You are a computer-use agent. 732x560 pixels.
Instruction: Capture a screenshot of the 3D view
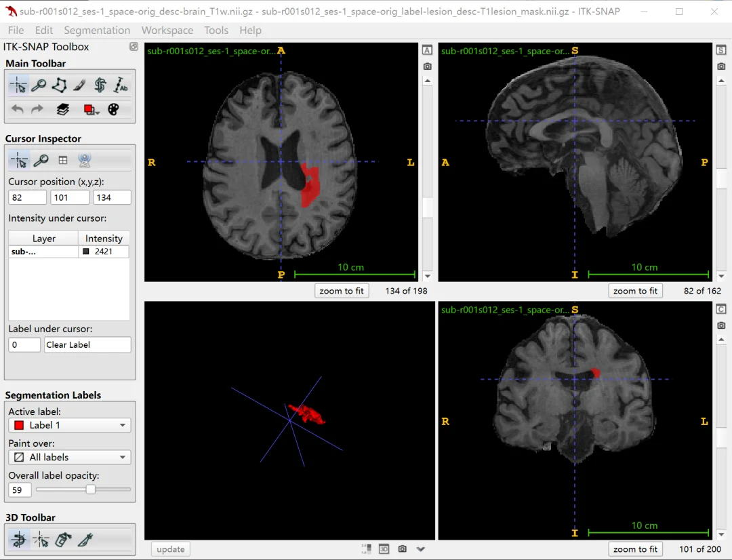point(403,548)
